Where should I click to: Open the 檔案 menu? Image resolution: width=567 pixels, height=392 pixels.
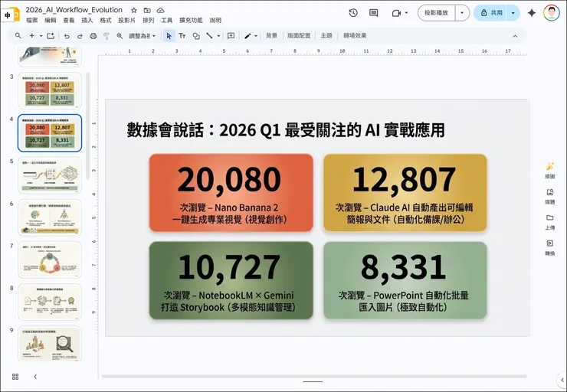[x=32, y=20]
